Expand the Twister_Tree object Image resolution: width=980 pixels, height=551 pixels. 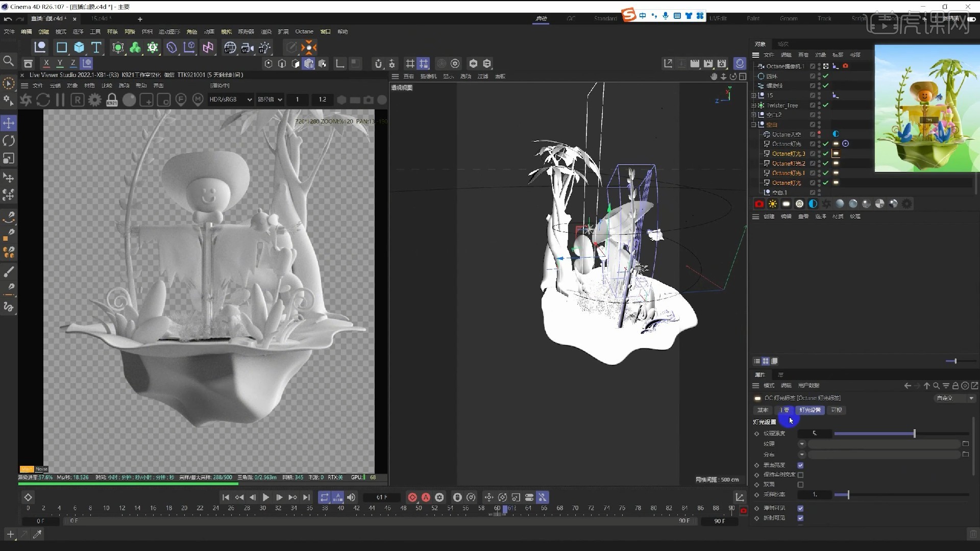(753, 106)
